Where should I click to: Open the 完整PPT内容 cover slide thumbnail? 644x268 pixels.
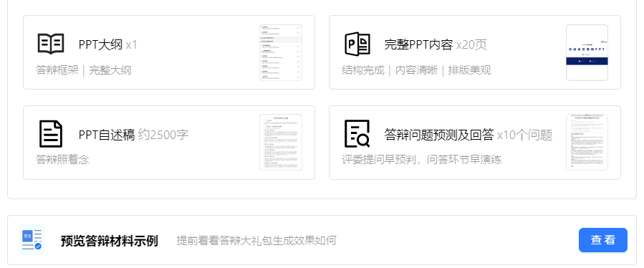coord(587,52)
